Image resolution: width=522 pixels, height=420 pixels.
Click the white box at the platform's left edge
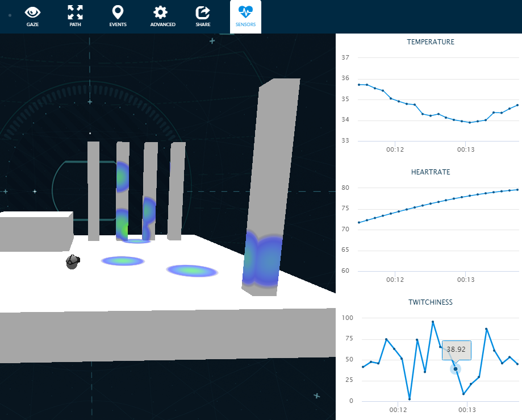click(x=36, y=231)
